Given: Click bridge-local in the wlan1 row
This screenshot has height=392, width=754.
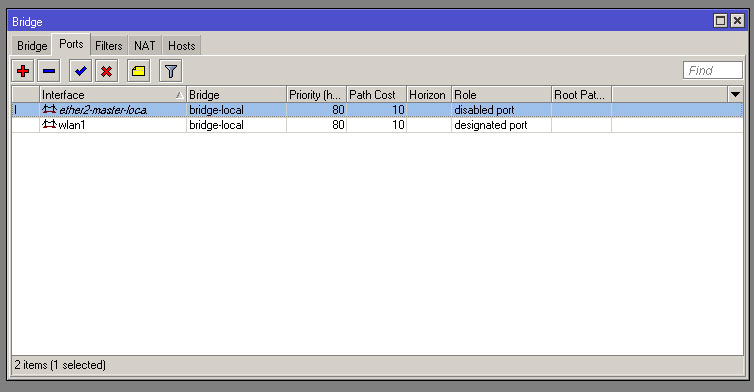Looking at the screenshot, I should click(x=216, y=125).
